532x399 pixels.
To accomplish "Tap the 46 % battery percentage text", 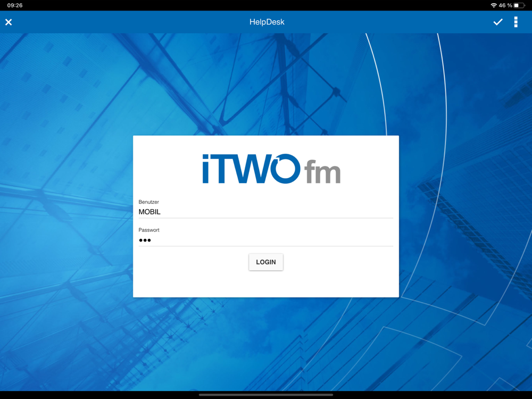I will 505,5.
